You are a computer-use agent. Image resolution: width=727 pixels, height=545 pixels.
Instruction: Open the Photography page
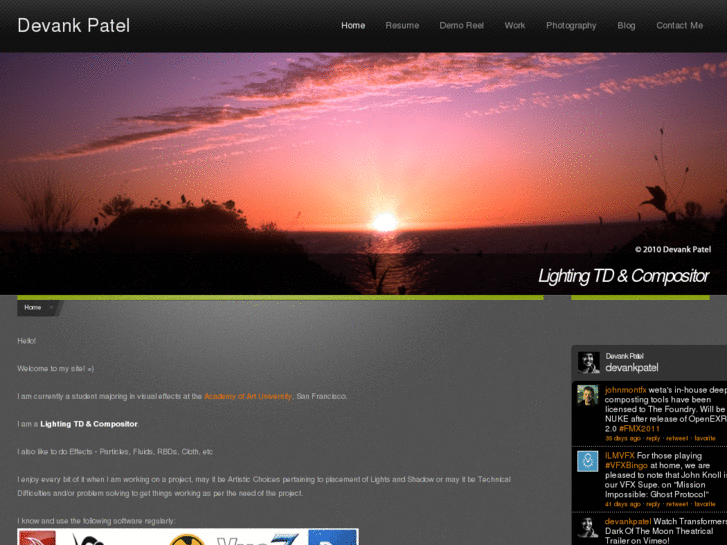571,26
